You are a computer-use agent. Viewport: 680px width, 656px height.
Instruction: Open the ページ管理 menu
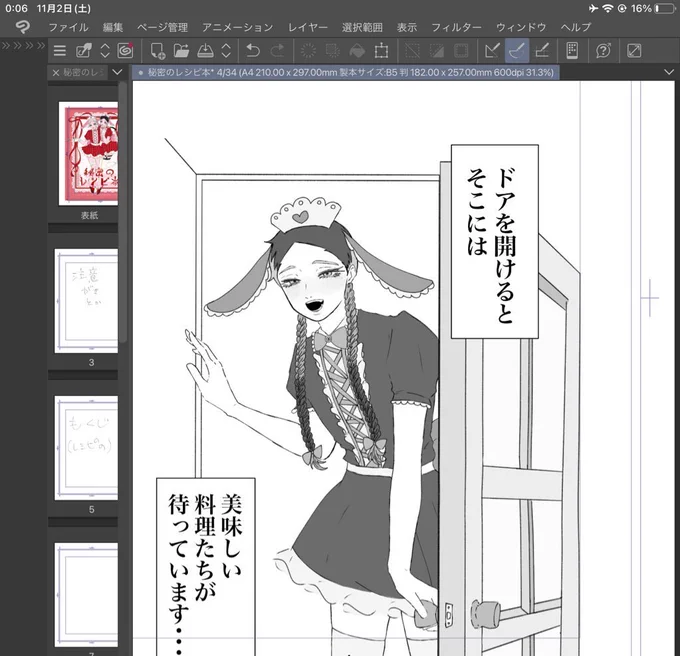coord(162,27)
